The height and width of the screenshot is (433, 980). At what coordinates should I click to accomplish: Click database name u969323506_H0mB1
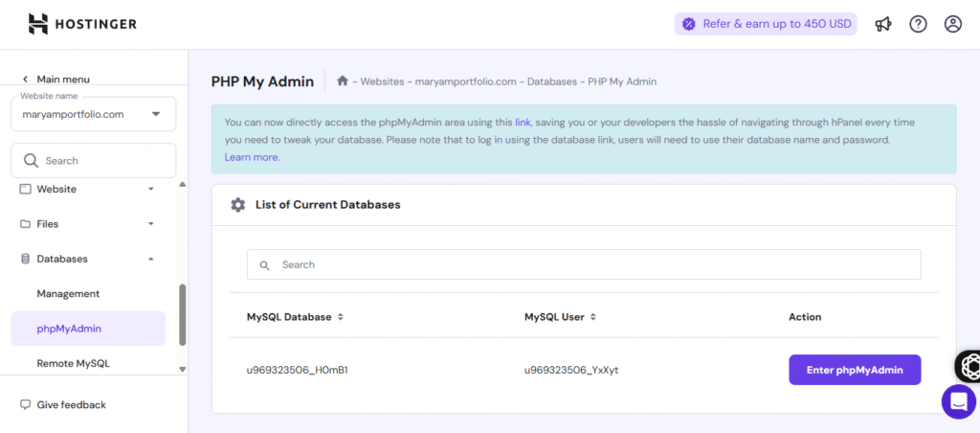[x=298, y=370]
